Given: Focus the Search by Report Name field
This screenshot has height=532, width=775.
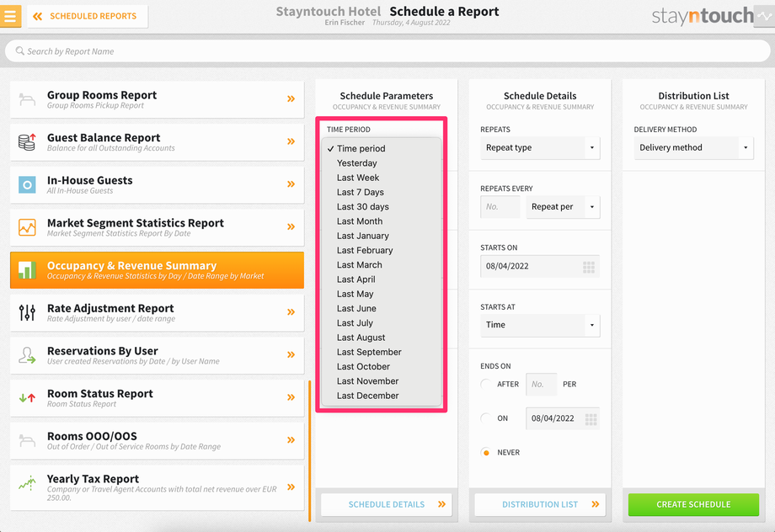Looking at the screenshot, I should click(387, 51).
